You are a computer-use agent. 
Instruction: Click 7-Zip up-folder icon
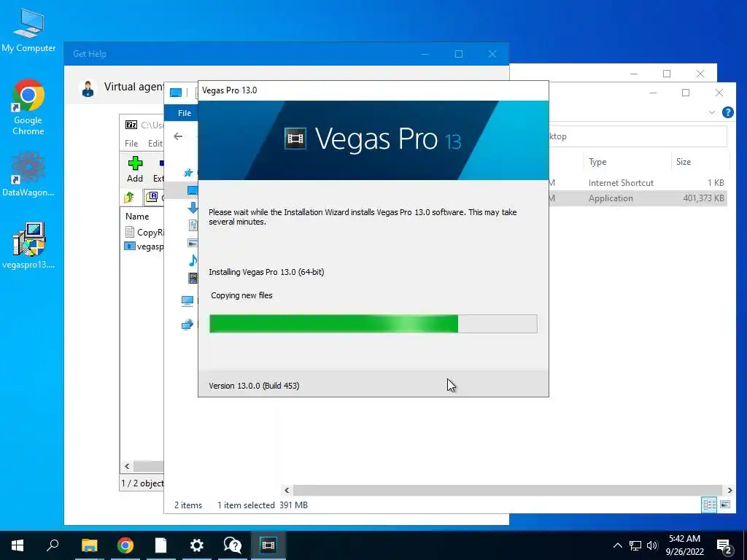coord(129,197)
